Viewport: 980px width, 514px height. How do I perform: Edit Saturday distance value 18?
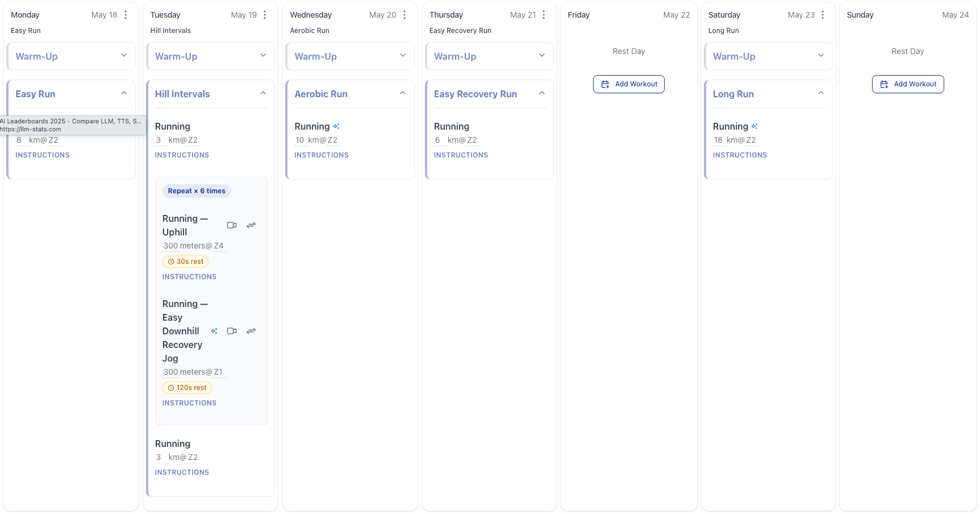click(719, 140)
